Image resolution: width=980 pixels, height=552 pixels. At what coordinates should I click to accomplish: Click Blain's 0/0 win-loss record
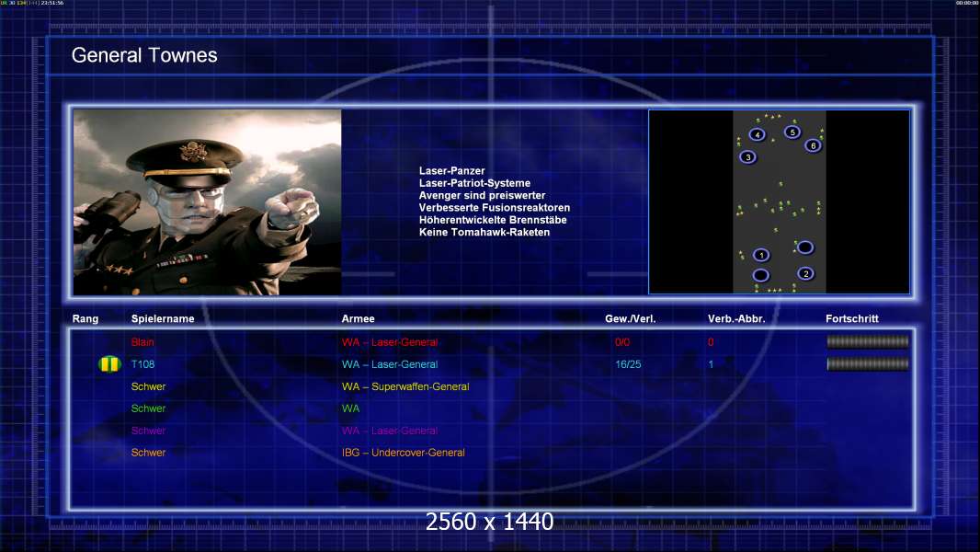click(621, 342)
